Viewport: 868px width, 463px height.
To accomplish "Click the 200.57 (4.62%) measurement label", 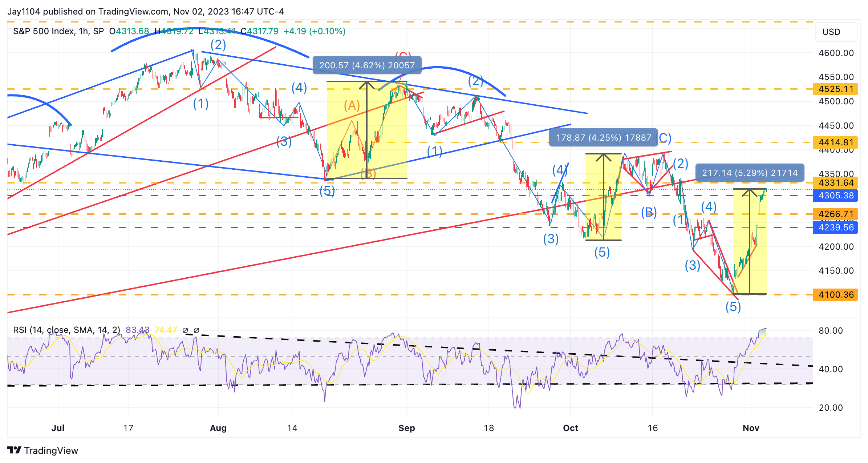I will (367, 65).
